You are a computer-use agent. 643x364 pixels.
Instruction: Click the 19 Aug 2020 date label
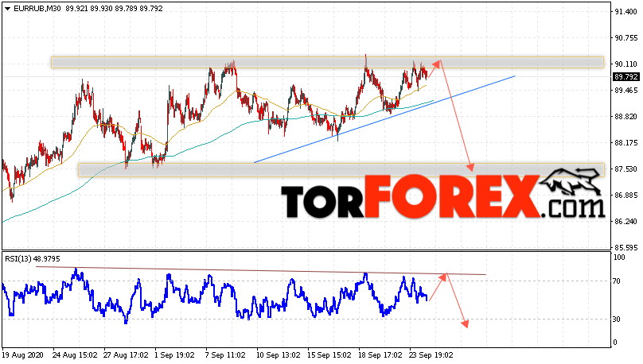23,355
